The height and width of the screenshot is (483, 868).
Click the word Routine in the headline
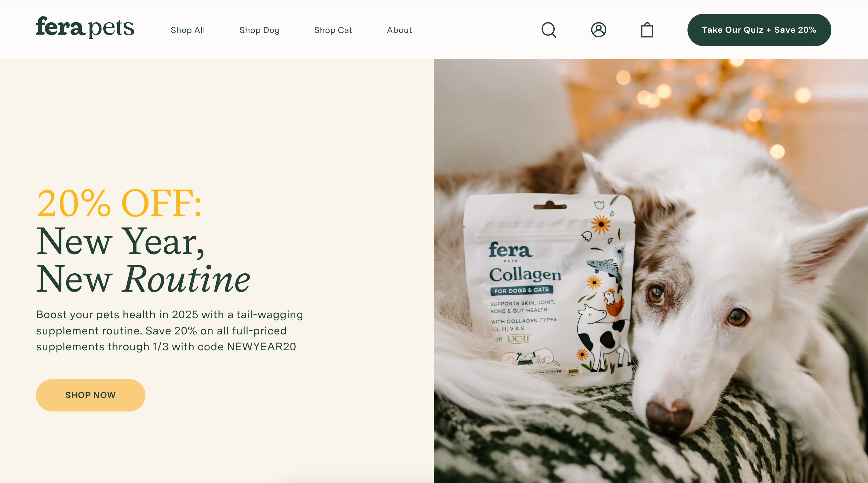tap(187, 278)
